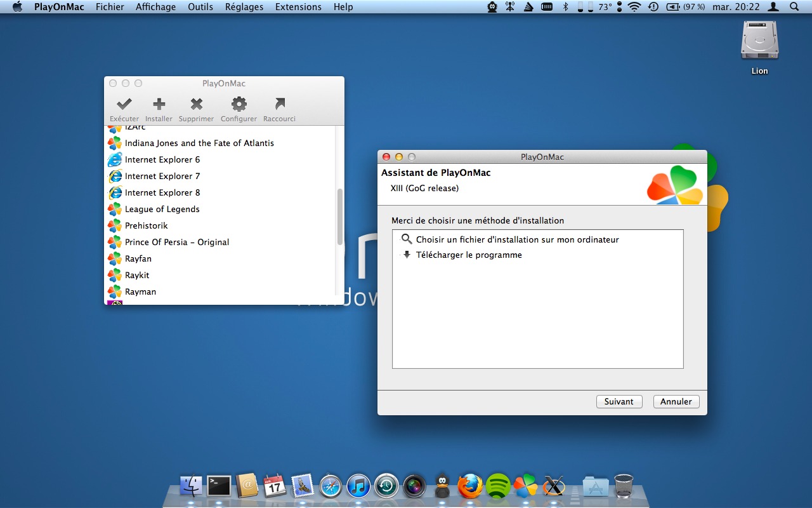Select 'Choisir un fichier d'installation' option
This screenshot has height=508, width=812.
point(516,239)
